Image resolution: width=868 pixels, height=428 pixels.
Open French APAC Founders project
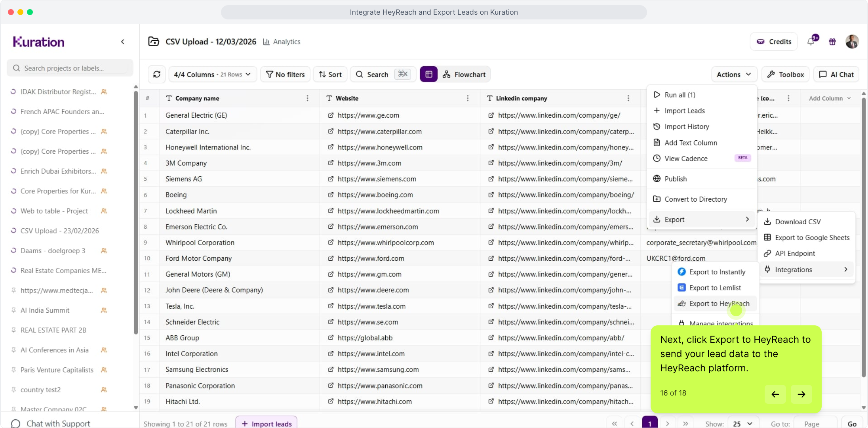click(x=62, y=111)
